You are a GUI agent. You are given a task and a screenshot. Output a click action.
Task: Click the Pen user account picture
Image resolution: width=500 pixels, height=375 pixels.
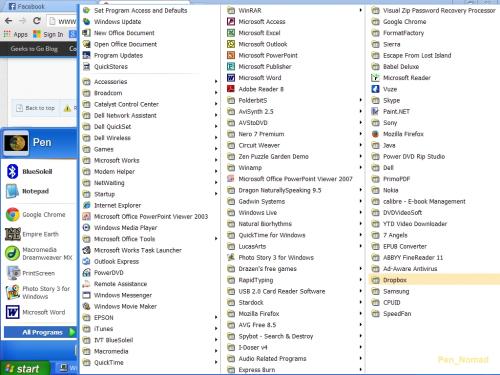pos(16,143)
